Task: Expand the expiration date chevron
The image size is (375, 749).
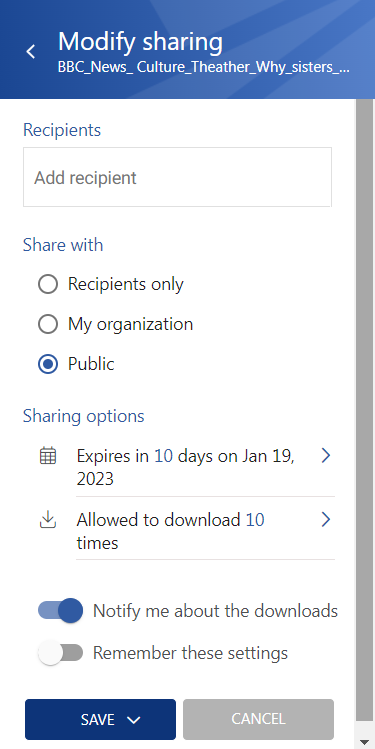Action: point(326,456)
